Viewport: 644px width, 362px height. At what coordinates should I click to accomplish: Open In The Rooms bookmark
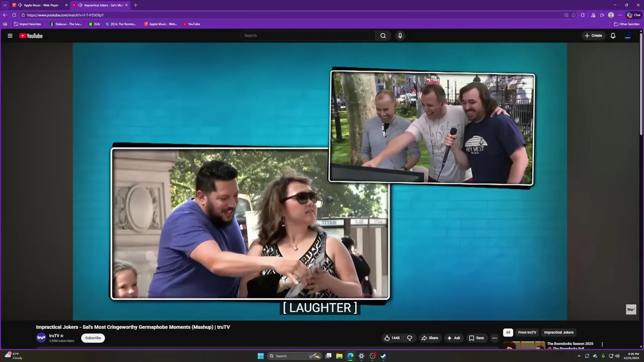click(121, 24)
